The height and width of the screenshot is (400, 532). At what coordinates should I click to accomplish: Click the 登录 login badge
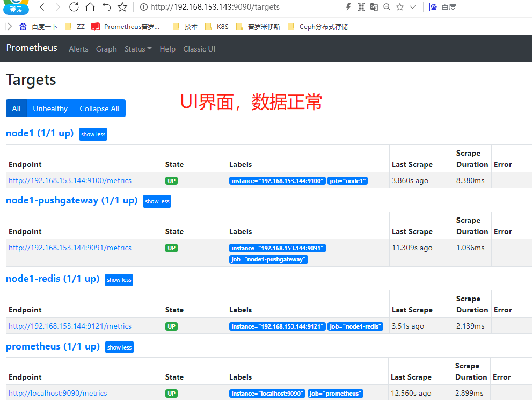pos(16,9)
